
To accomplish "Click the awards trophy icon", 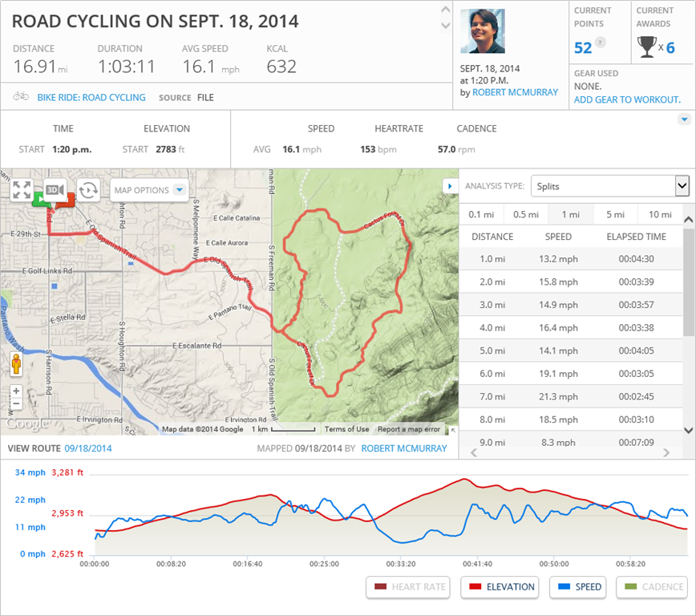I will [x=646, y=47].
